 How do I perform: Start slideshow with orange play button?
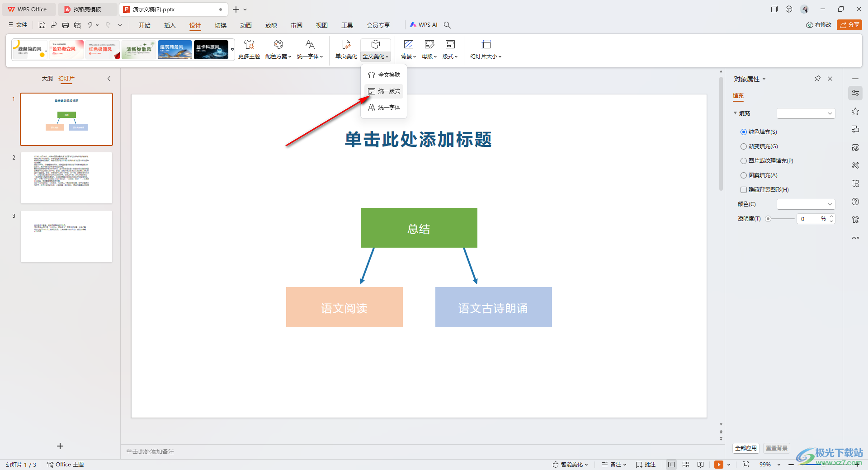pyautogui.click(x=719, y=465)
